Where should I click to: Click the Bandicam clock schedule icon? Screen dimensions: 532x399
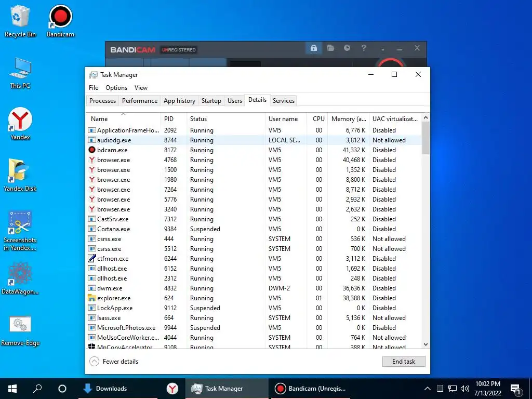347,48
